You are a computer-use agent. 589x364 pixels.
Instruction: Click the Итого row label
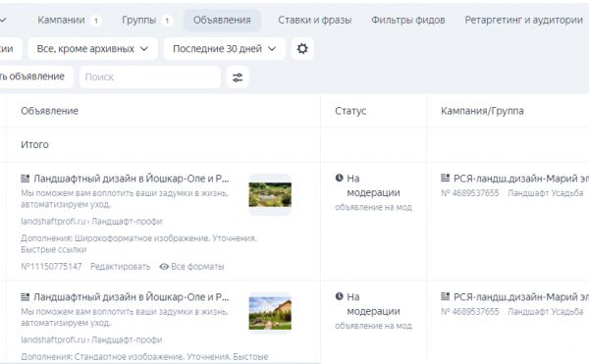pos(34,145)
